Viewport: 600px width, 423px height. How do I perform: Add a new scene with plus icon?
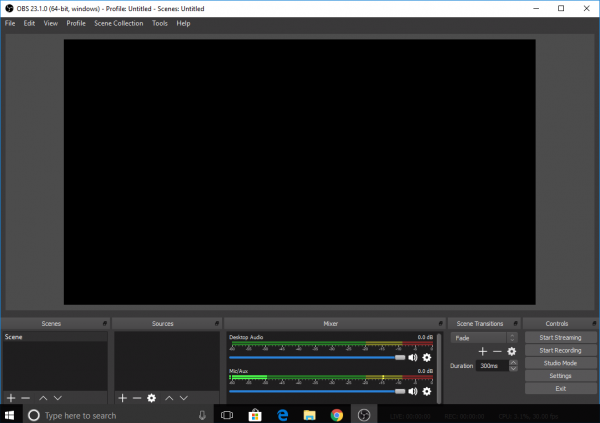11,398
